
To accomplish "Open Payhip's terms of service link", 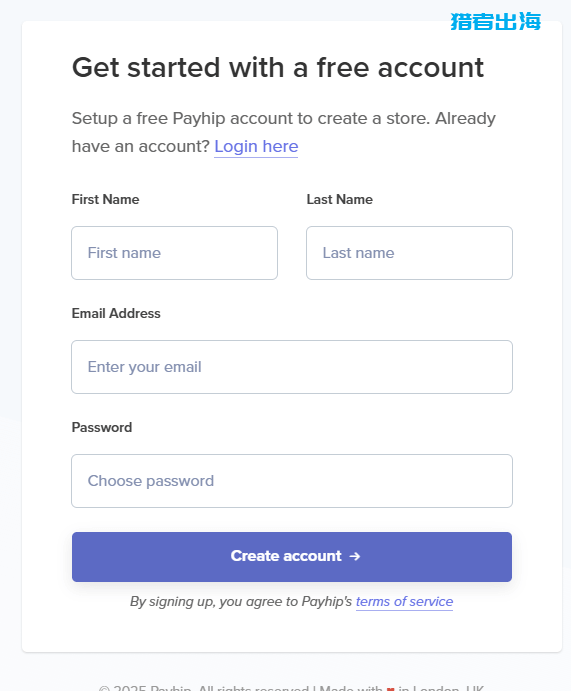I will [x=404, y=602].
